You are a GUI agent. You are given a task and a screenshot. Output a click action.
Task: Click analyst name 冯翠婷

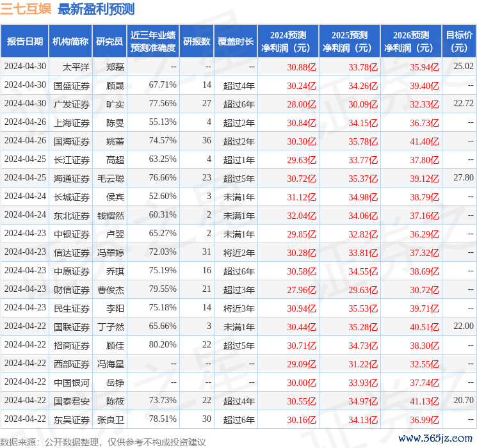(111, 253)
